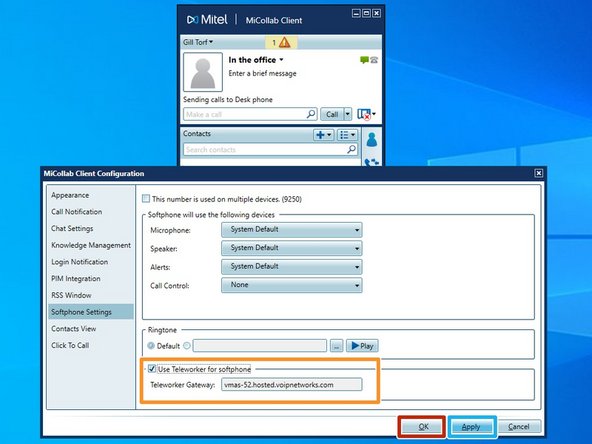
Task: Click Sending calls to Desk phone text
Action: [x=228, y=100]
